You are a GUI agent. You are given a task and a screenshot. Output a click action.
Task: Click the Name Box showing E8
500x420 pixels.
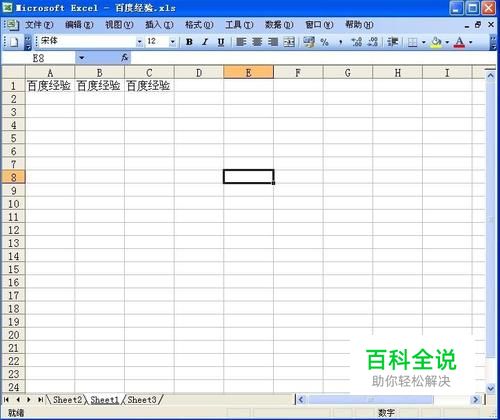pos(39,58)
